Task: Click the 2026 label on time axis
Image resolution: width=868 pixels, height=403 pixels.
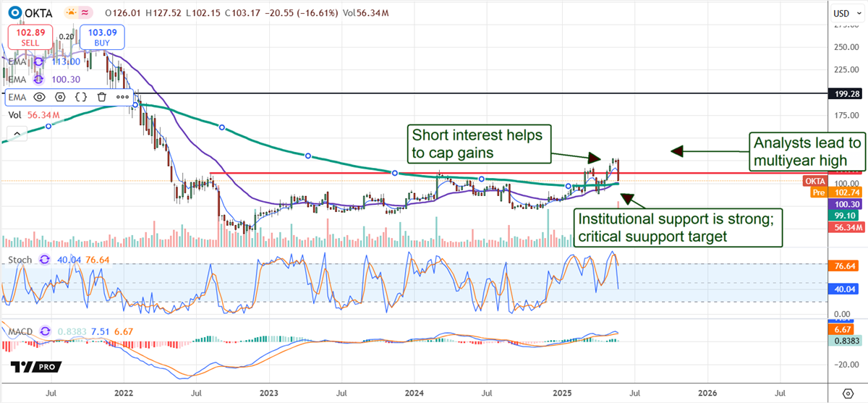Action: (x=707, y=393)
